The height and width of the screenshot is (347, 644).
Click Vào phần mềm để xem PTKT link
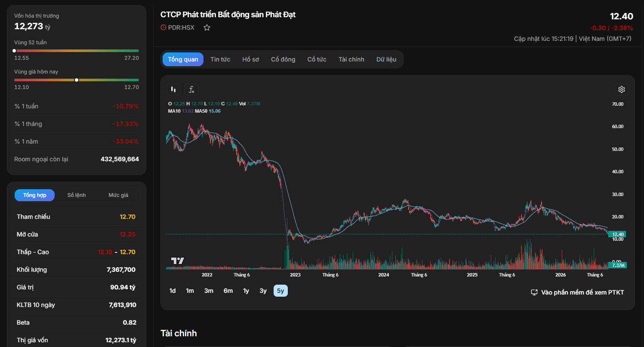click(582, 292)
